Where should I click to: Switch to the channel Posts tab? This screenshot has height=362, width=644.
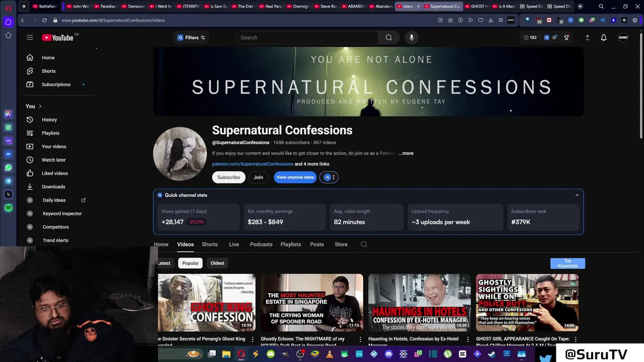point(317,244)
